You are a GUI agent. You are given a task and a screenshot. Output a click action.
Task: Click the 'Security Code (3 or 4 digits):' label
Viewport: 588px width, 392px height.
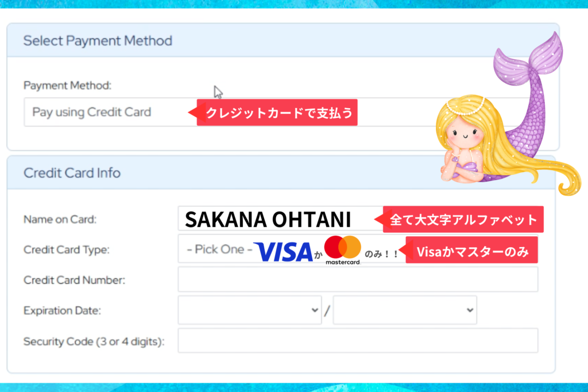(x=94, y=341)
